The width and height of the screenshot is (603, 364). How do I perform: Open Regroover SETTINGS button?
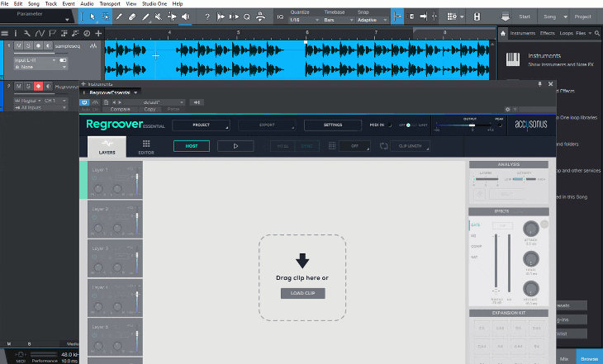333,125
